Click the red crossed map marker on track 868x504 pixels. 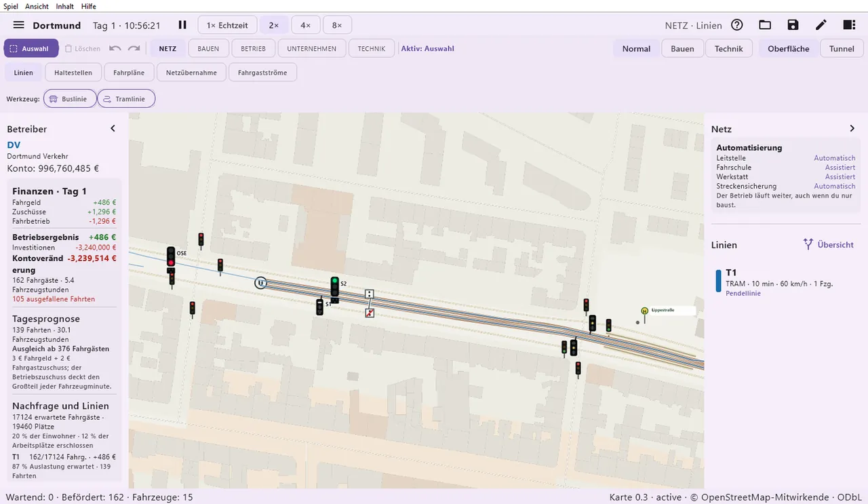(370, 313)
